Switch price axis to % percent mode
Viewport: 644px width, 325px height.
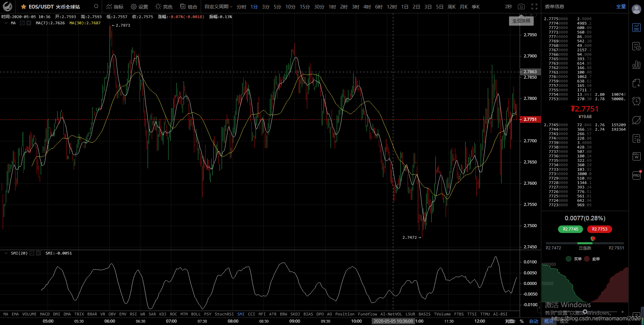coord(522,321)
